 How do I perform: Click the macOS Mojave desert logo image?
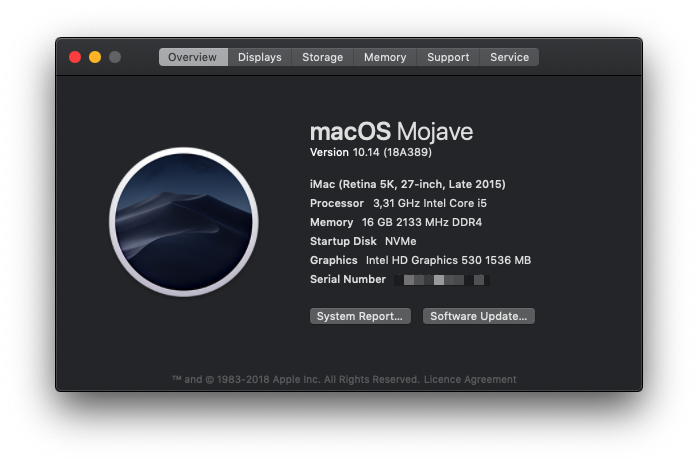[183, 222]
